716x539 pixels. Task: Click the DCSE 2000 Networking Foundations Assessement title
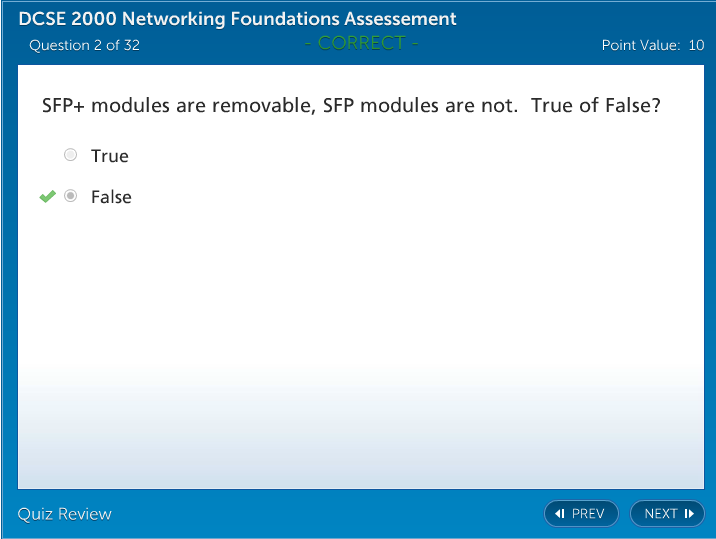click(x=237, y=19)
